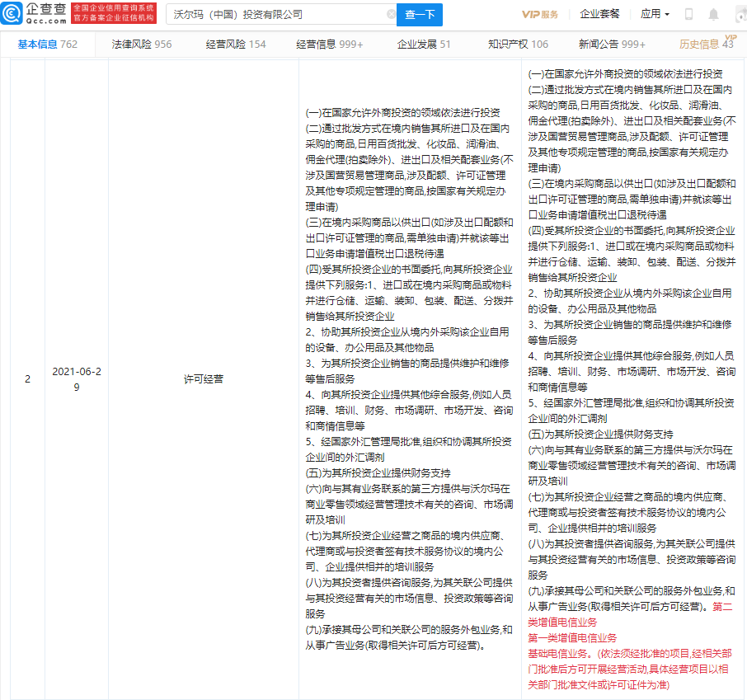
Task: Open VIP服务 link
Action: (x=540, y=15)
